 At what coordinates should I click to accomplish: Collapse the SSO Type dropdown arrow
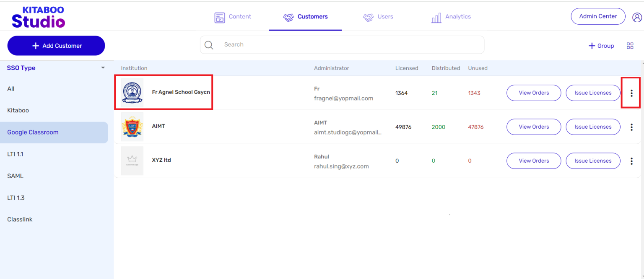tap(103, 68)
